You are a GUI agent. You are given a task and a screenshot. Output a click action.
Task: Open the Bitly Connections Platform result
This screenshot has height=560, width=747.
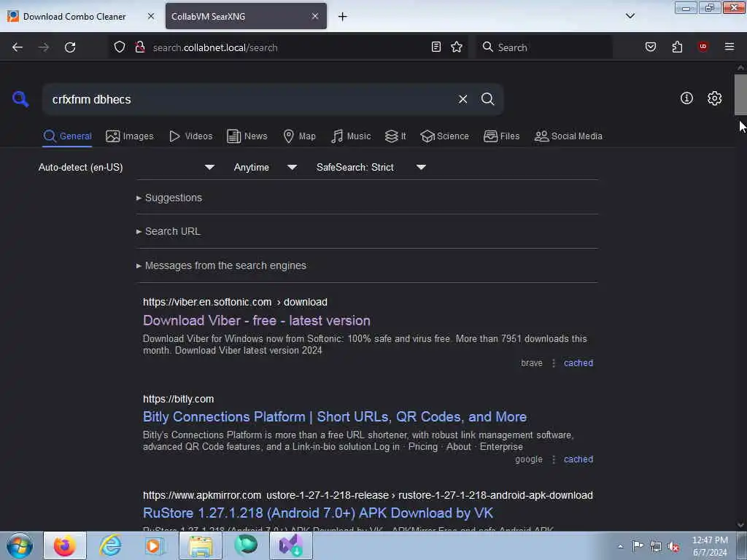pos(335,416)
